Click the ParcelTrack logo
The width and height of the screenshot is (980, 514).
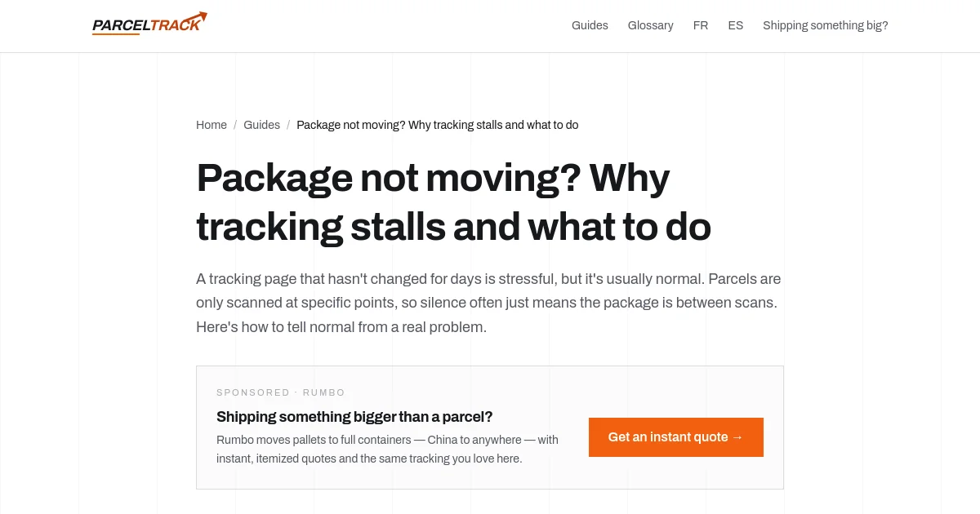coord(149,24)
